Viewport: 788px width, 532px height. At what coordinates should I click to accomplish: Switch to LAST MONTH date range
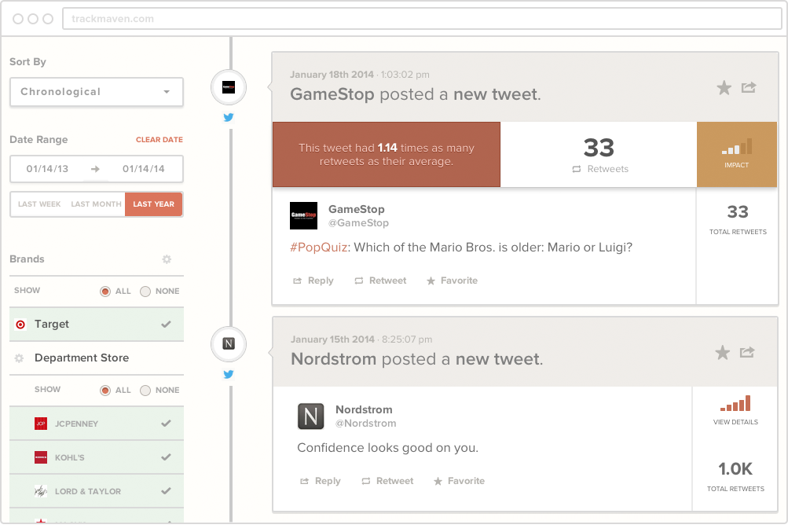96,204
